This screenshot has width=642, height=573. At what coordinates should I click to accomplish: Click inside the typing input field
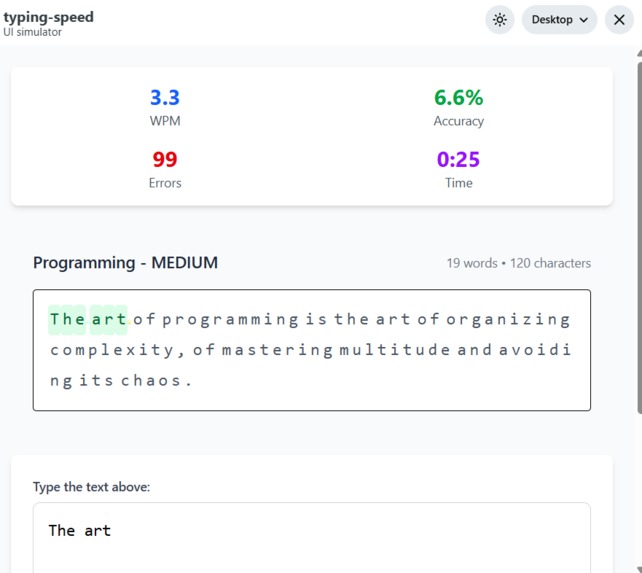coord(312,538)
